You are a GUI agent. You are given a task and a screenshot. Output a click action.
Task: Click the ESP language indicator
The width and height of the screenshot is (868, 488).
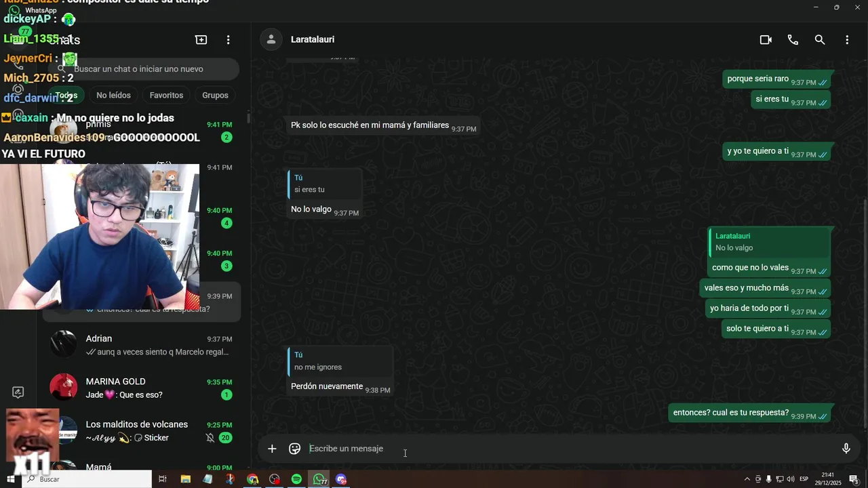pyautogui.click(x=804, y=479)
